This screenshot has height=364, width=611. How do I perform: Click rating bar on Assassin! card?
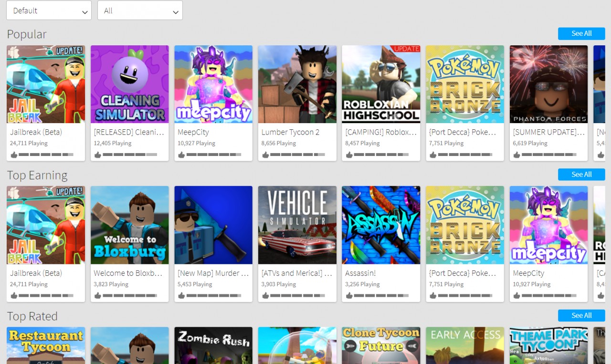coord(381,296)
